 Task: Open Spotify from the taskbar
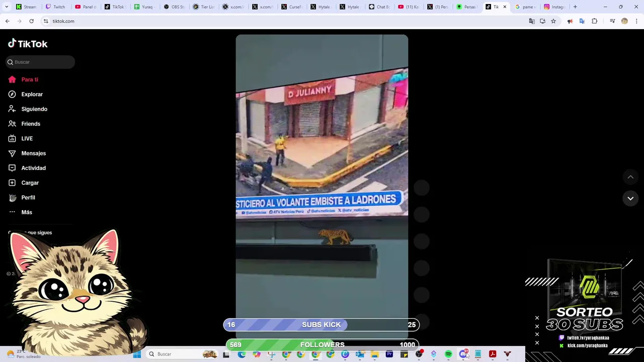pyautogui.click(x=448, y=354)
